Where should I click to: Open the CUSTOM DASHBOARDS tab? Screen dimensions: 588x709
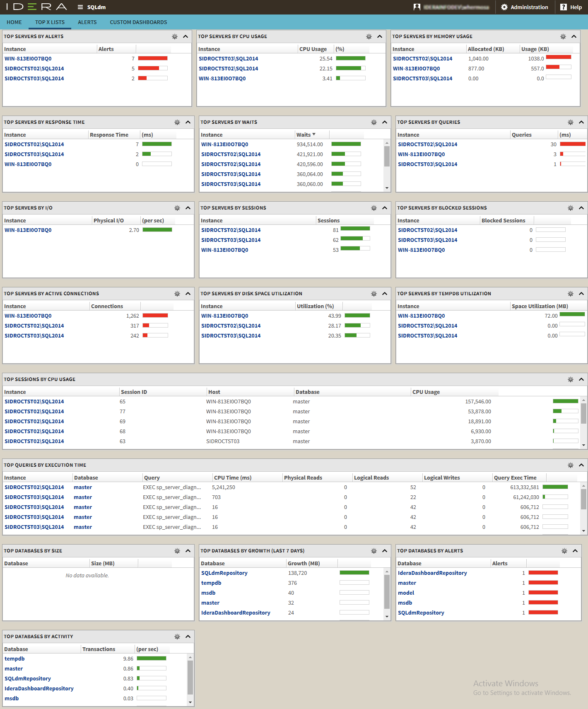pyautogui.click(x=139, y=22)
